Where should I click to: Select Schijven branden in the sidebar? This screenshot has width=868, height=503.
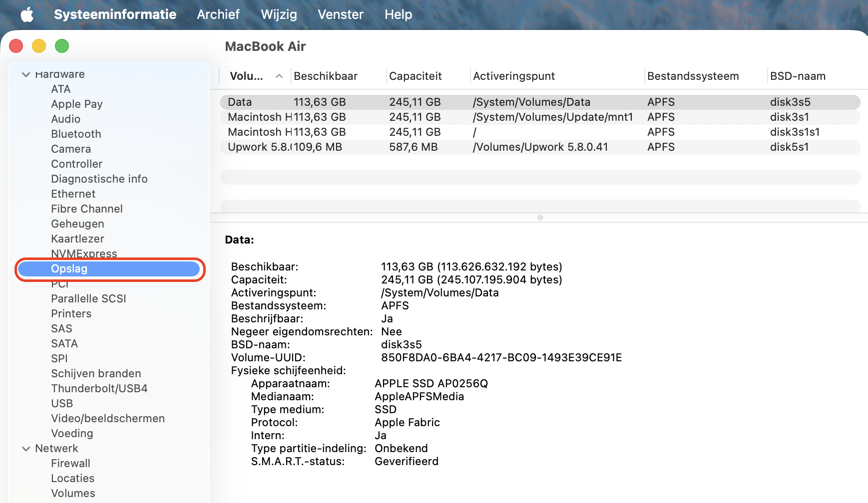[x=96, y=373]
